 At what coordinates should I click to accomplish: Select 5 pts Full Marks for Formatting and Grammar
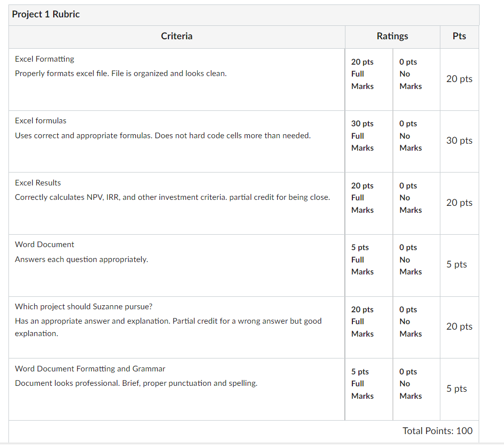coord(362,384)
